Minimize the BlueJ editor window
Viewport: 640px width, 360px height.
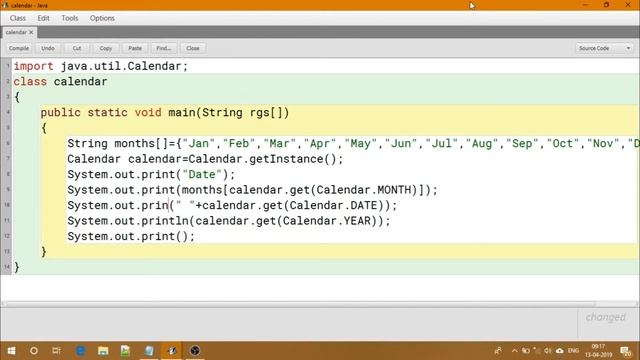coord(586,5)
